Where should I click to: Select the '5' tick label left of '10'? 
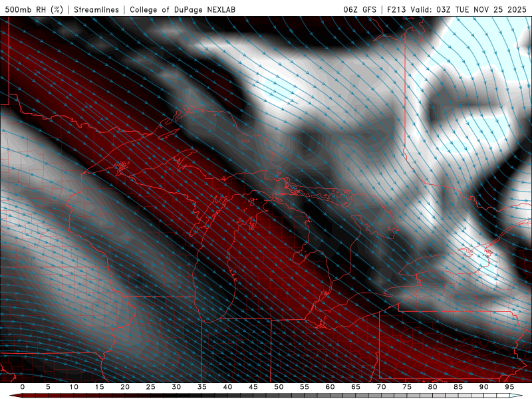[48, 387]
